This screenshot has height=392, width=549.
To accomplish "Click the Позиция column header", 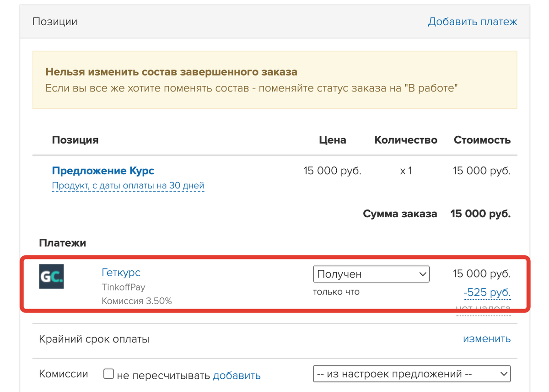I will point(75,140).
